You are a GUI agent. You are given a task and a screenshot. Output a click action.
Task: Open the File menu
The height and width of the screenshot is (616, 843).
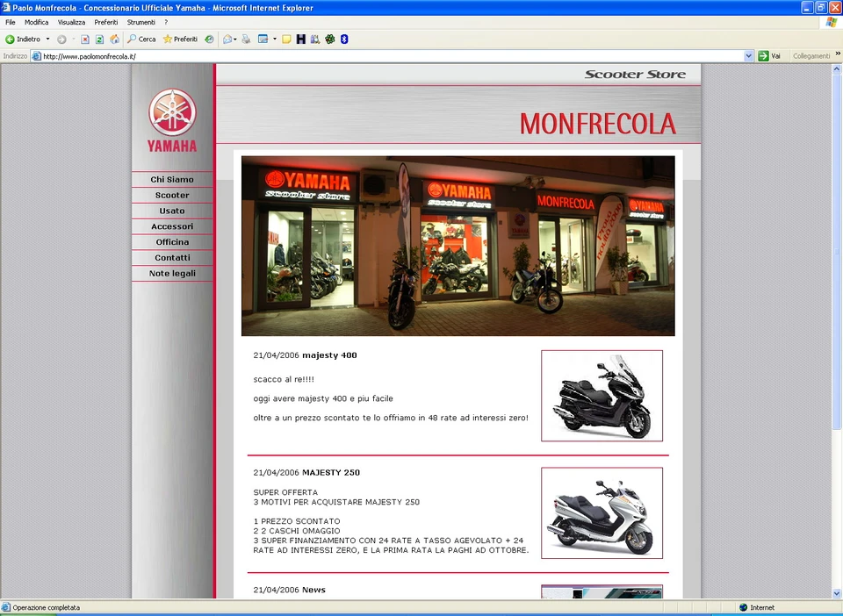point(11,23)
